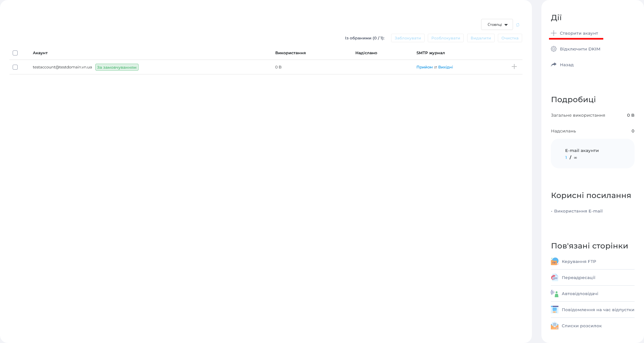The height and width of the screenshot is (343, 644).
Task: Expand the Стовпці dropdown arrow
Action: tap(507, 24)
